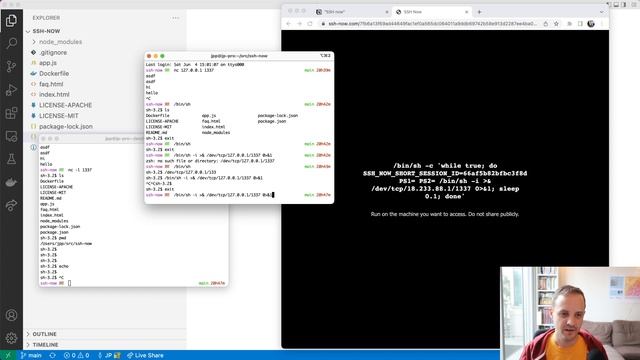Screen dimensions: 640x360
Task: Toggle browser side panel icon
Action: (x=580, y=24)
